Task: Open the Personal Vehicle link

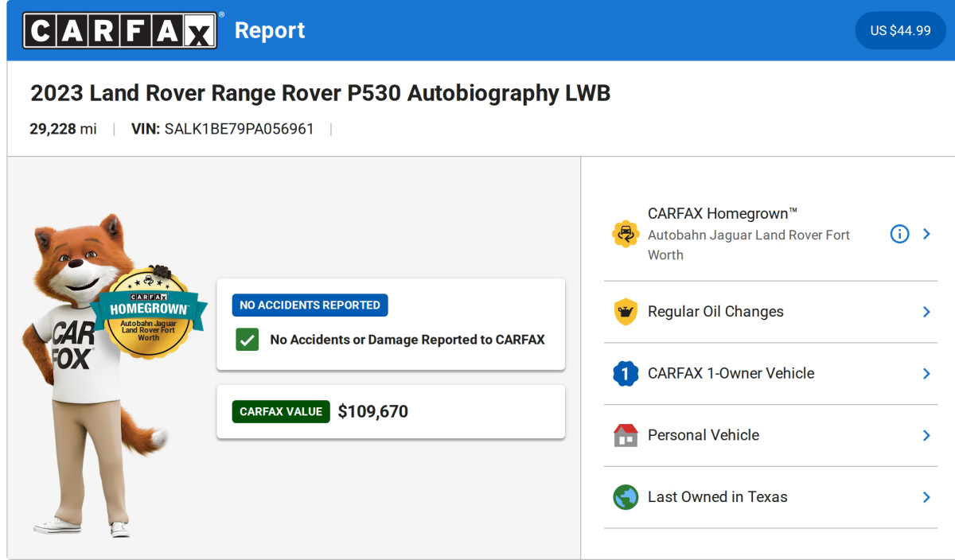Action: 704,435
